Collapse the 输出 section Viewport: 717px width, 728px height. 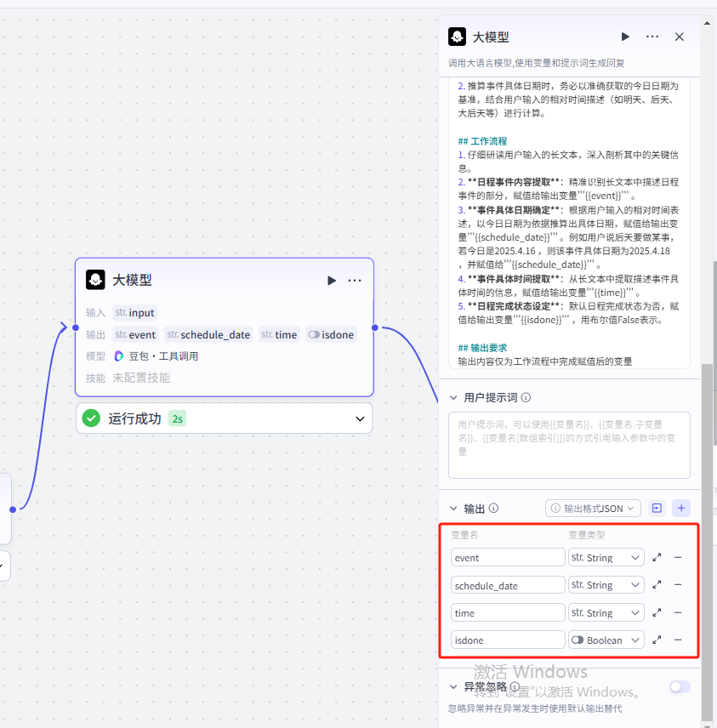tap(452, 509)
